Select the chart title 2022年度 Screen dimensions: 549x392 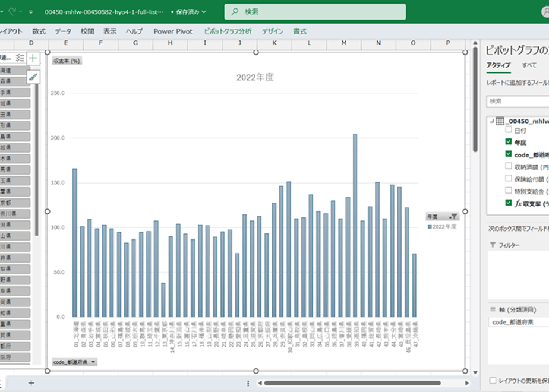coord(255,77)
